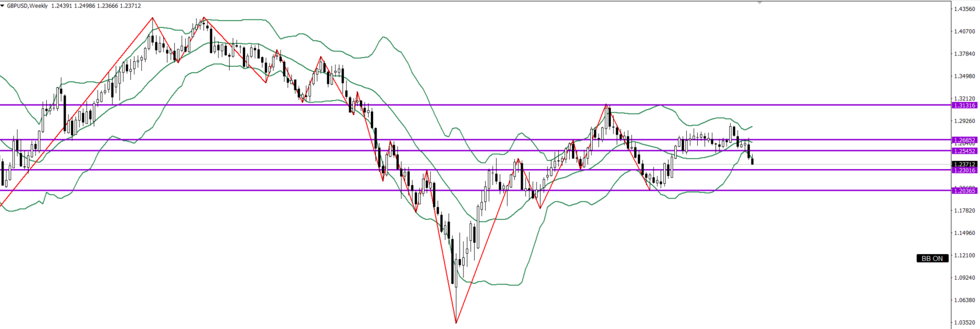Screen dimensions: 980x329
Task: Click the 1.17820 price scale label
Action: 965,211
